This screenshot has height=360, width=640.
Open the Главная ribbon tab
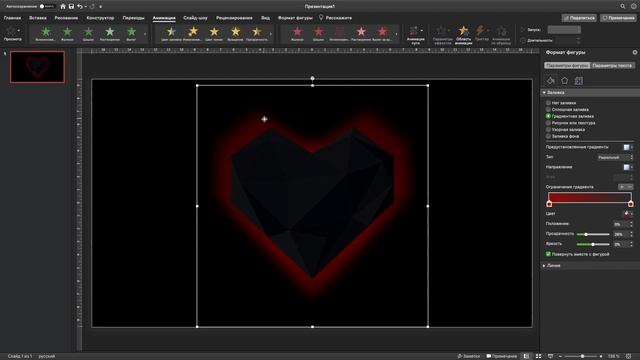tap(12, 18)
